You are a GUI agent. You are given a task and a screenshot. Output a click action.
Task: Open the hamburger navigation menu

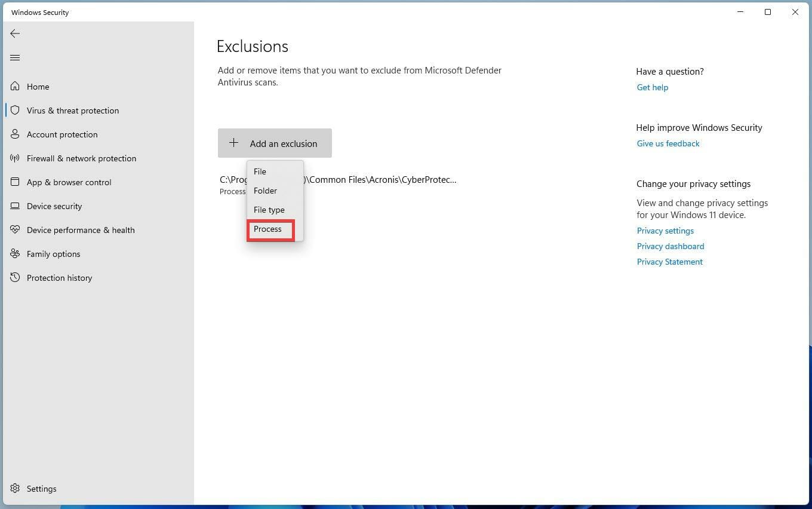[x=15, y=57]
